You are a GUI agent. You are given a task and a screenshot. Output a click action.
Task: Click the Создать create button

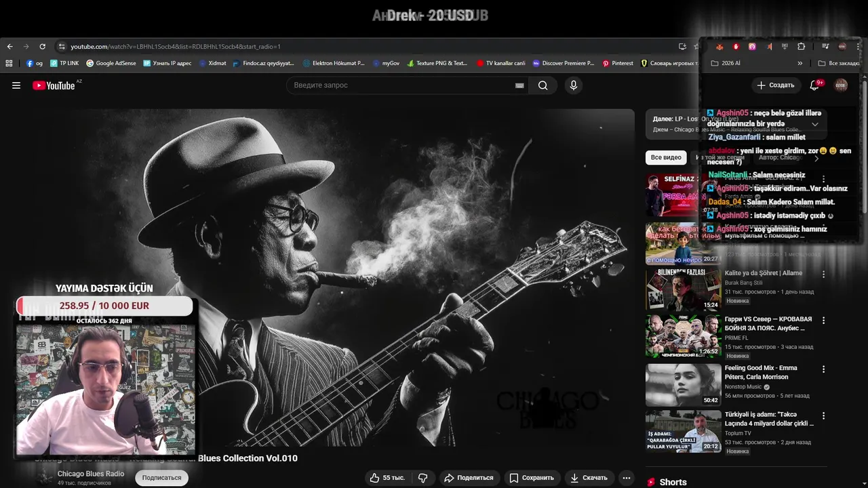coord(776,85)
